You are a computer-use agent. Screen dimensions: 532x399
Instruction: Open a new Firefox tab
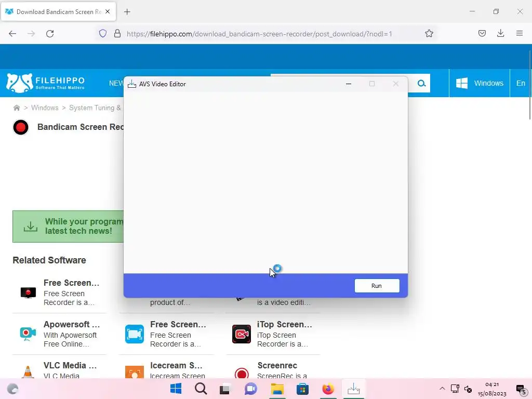127,12
